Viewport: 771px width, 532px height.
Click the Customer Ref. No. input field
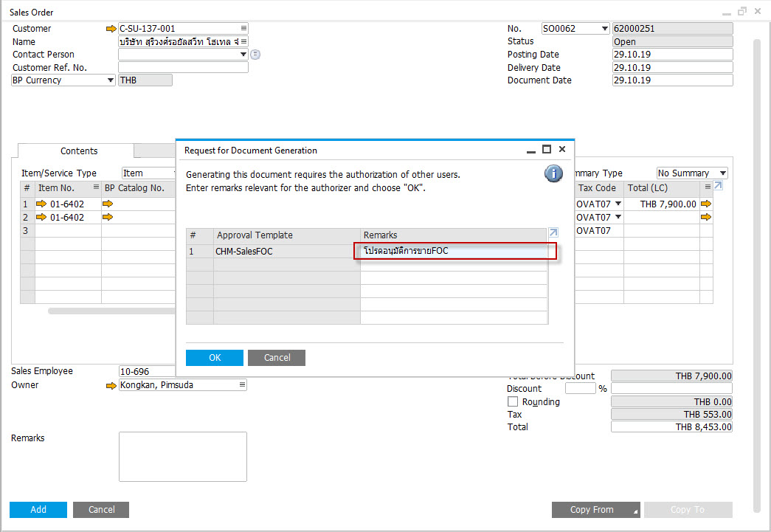[183, 67]
